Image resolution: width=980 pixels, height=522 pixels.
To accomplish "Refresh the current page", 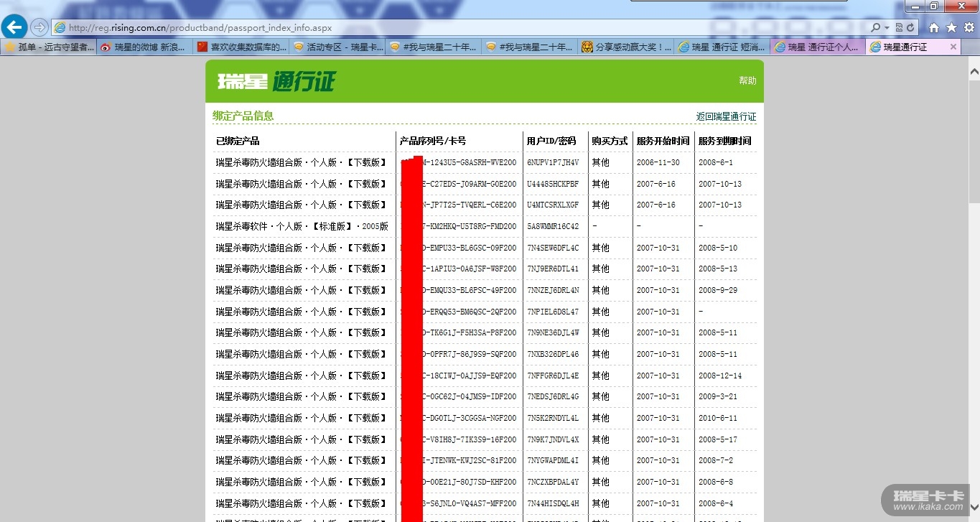I will tap(910, 27).
